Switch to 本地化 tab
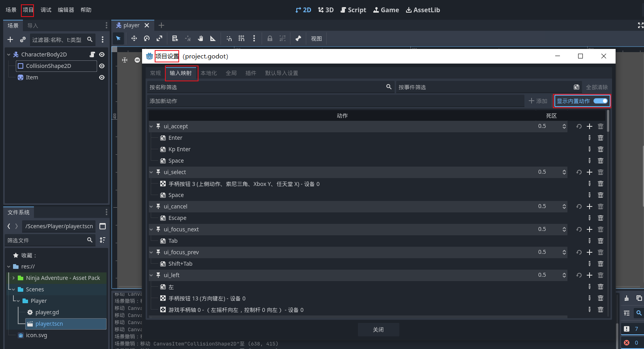This screenshot has height=349, width=644. point(209,73)
